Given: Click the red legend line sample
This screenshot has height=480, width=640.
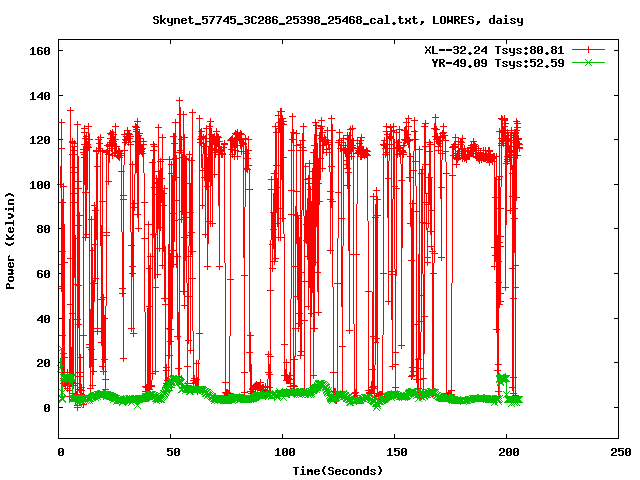Looking at the screenshot, I should (x=588, y=50).
